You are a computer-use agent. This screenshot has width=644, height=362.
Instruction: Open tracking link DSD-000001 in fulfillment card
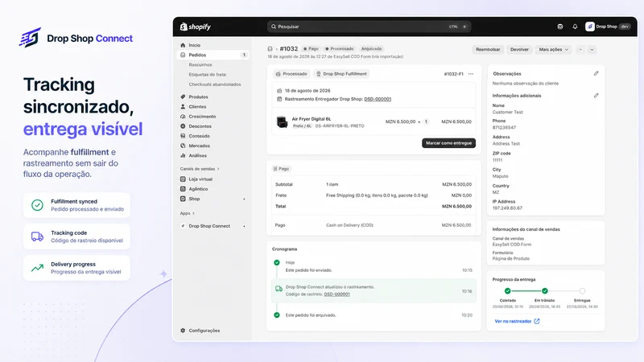tap(378, 99)
